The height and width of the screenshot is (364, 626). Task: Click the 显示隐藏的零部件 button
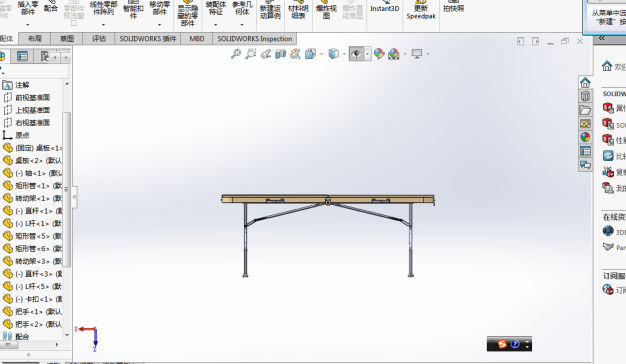(x=188, y=14)
